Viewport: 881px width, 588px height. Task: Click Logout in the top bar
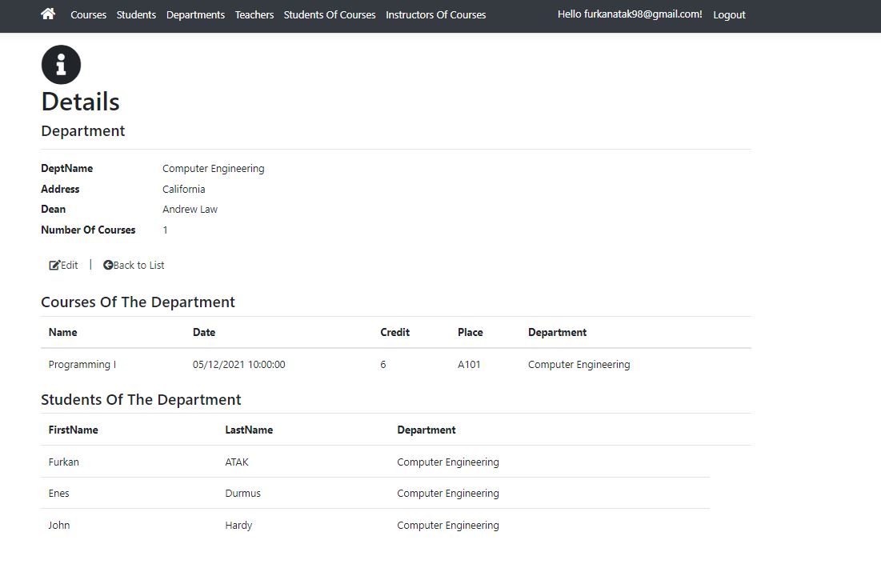(x=729, y=14)
